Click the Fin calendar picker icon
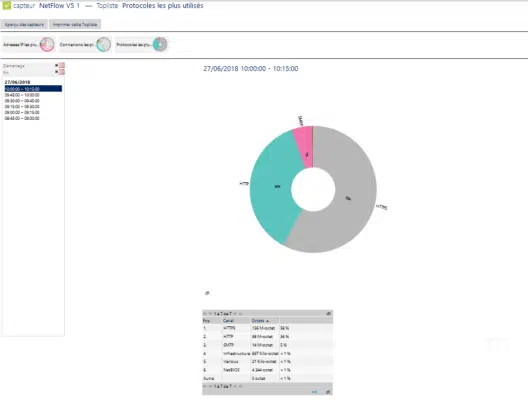Image resolution: width=528 pixels, height=400 pixels. [x=62, y=72]
